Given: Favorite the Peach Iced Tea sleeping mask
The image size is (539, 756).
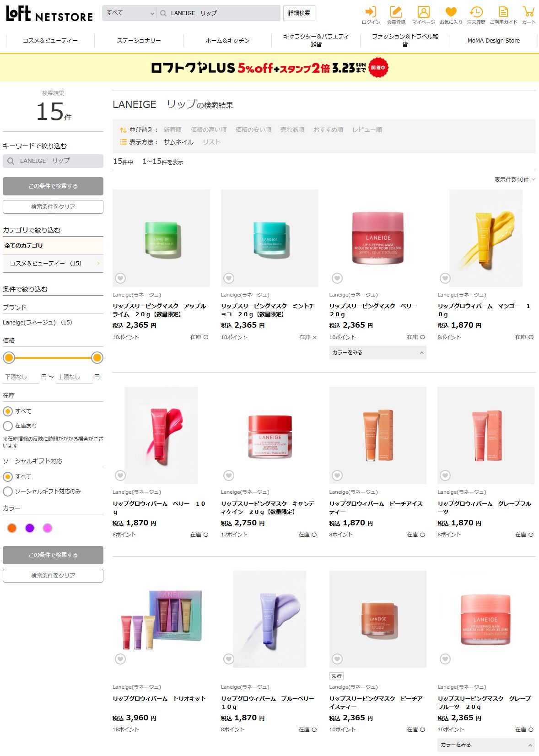Looking at the screenshot, I should tap(337, 659).
